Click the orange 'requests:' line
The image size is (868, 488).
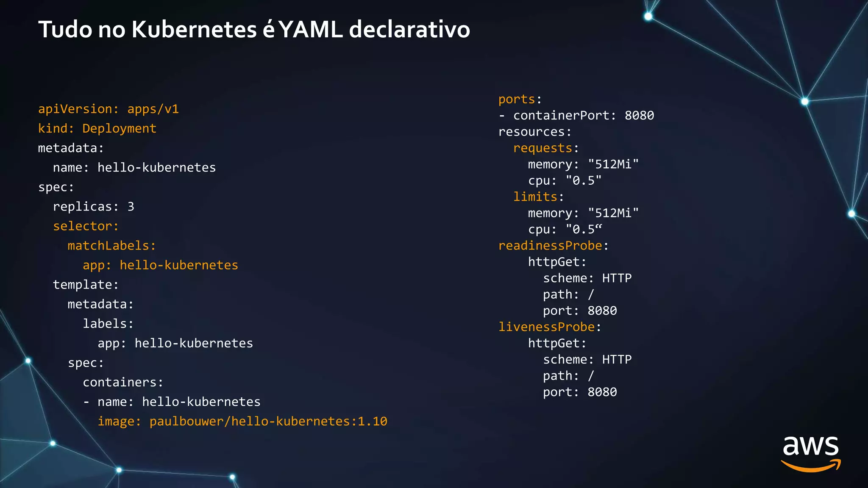(546, 148)
